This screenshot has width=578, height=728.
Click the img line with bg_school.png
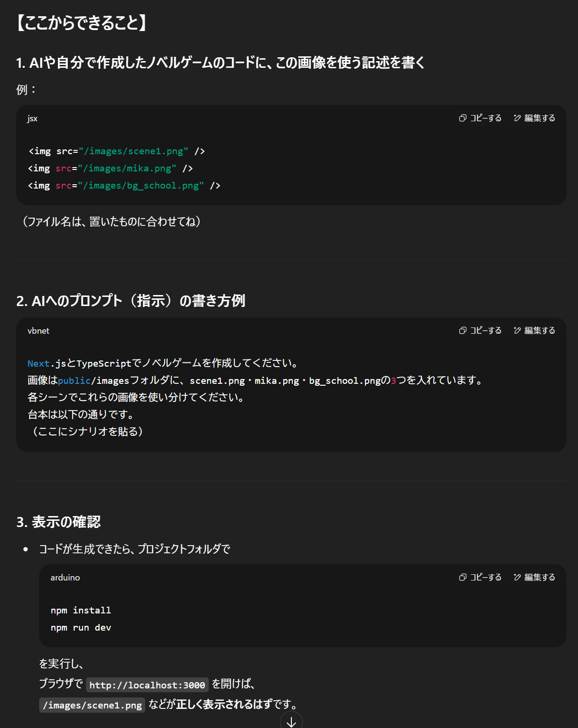pyautogui.click(x=124, y=186)
